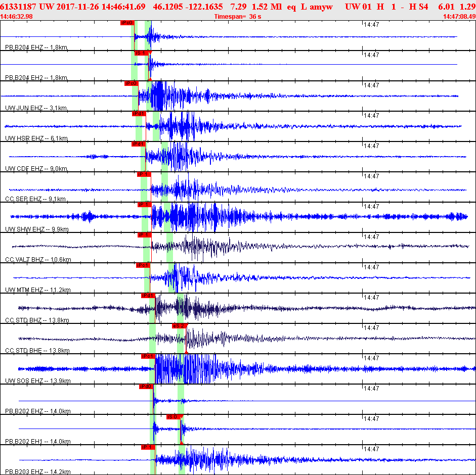Select the iPd1 pick flag on CC.STD BHZ

[148, 296]
